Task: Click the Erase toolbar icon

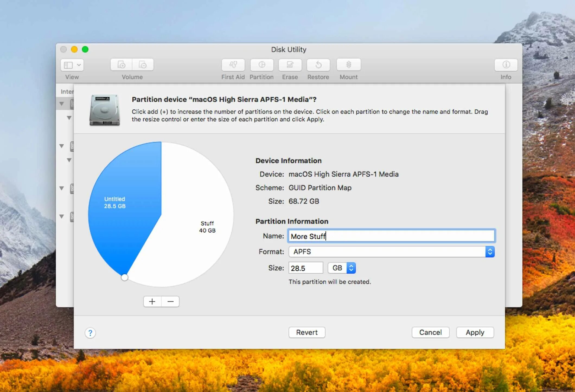Action: 290,65
